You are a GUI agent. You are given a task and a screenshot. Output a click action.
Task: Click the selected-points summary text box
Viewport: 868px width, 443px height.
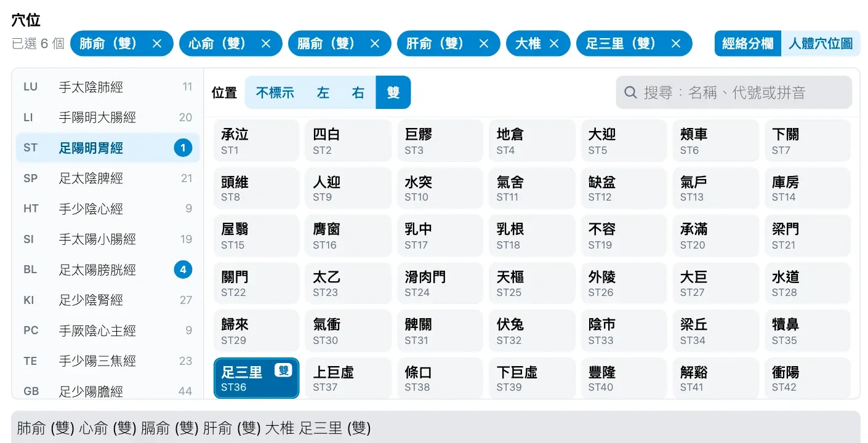point(436,427)
